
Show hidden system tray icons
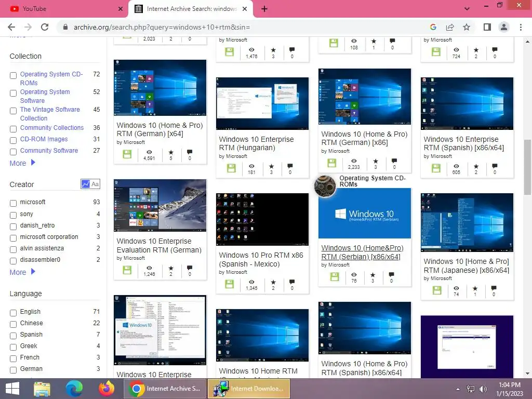point(458,389)
